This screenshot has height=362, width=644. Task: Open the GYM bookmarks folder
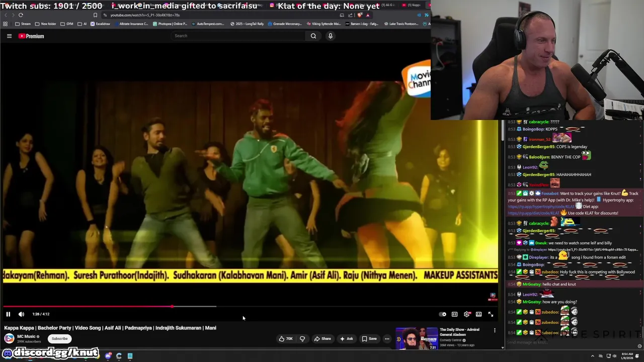tap(67, 24)
